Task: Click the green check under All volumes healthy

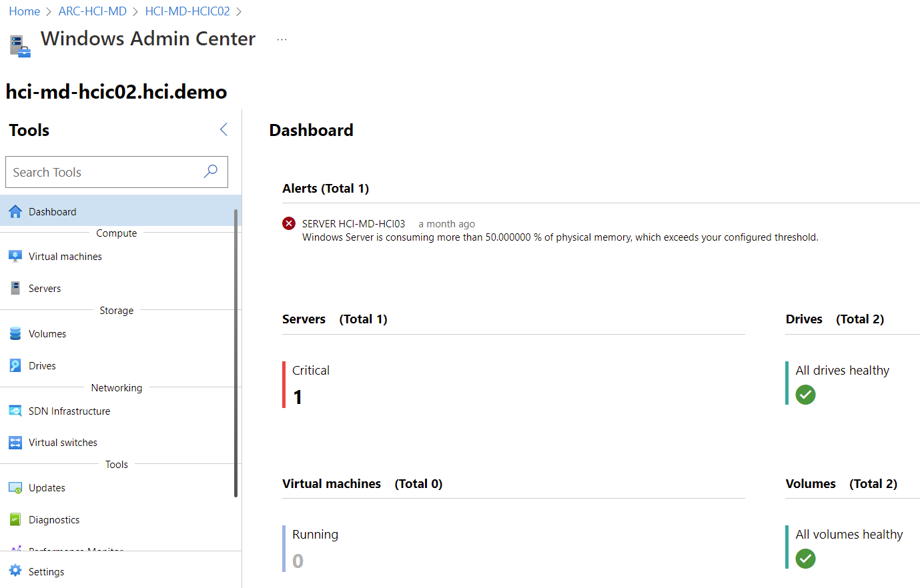Action: 806,559
